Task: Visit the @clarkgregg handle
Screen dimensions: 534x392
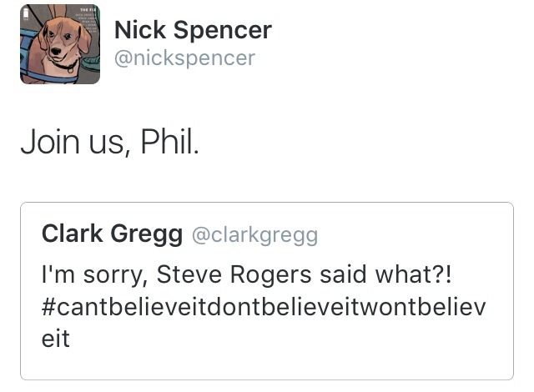Action: 255,235
